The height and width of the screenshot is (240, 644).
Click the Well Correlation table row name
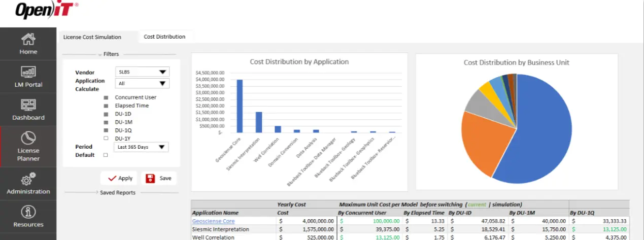(x=213, y=237)
